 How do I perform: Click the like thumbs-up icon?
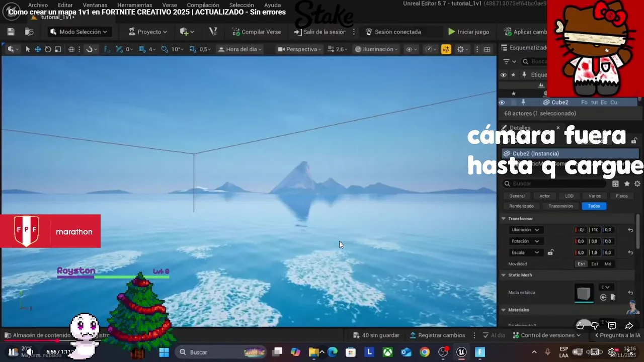(x=580, y=326)
